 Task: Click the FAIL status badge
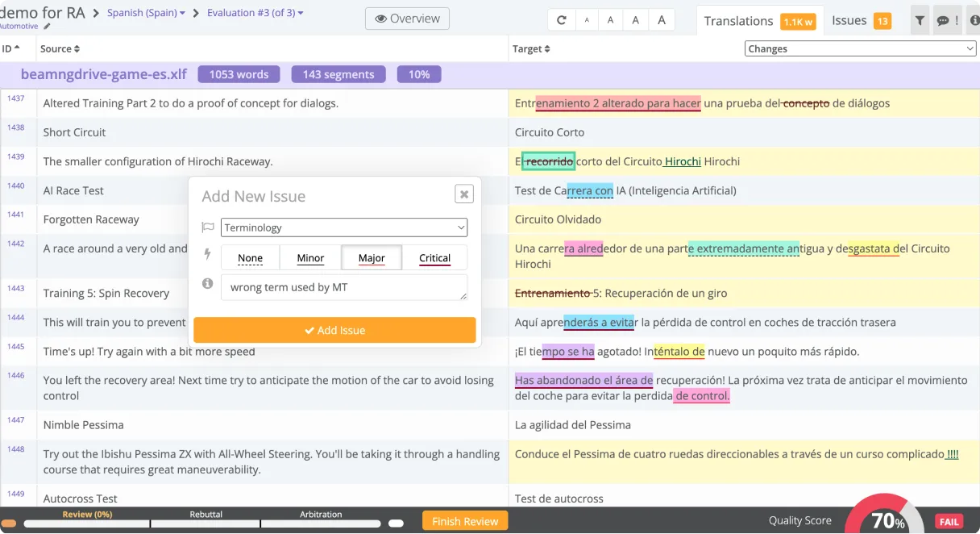[x=949, y=522]
